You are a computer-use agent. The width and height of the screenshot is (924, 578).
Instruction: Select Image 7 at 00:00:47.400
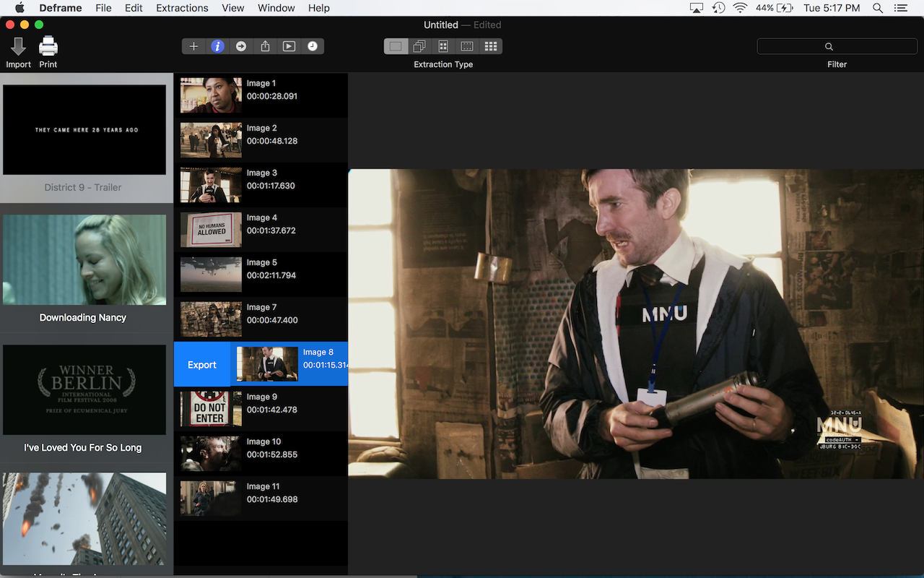point(261,319)
